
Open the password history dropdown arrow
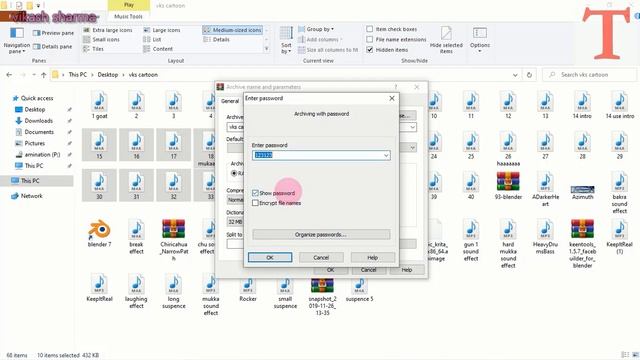386,156
